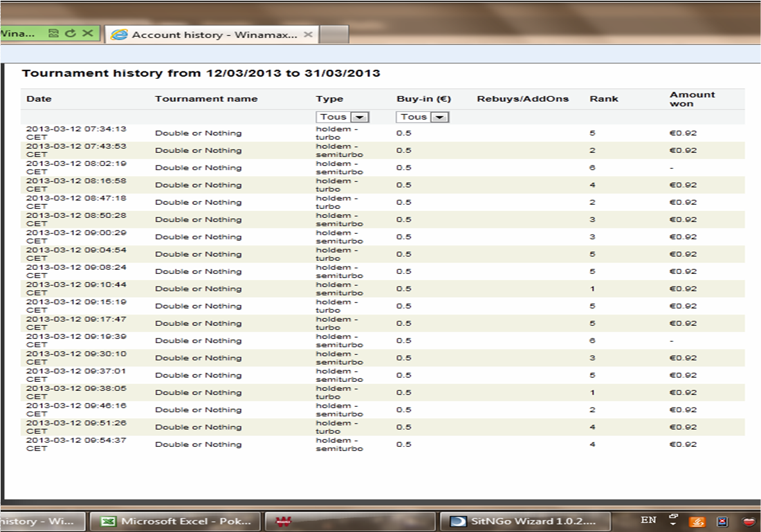Refresh the page with the reload icon

[71, 33]
